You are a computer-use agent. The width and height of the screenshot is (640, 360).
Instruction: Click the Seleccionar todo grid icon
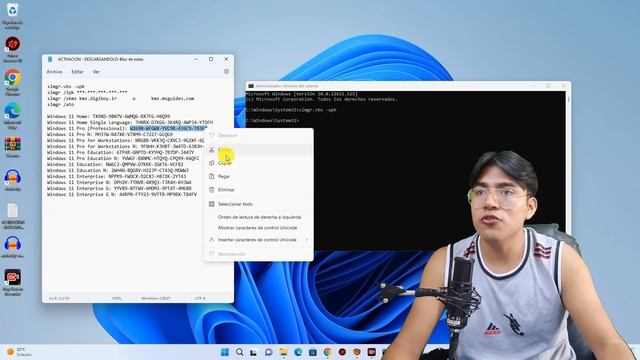tap(211, 204)
